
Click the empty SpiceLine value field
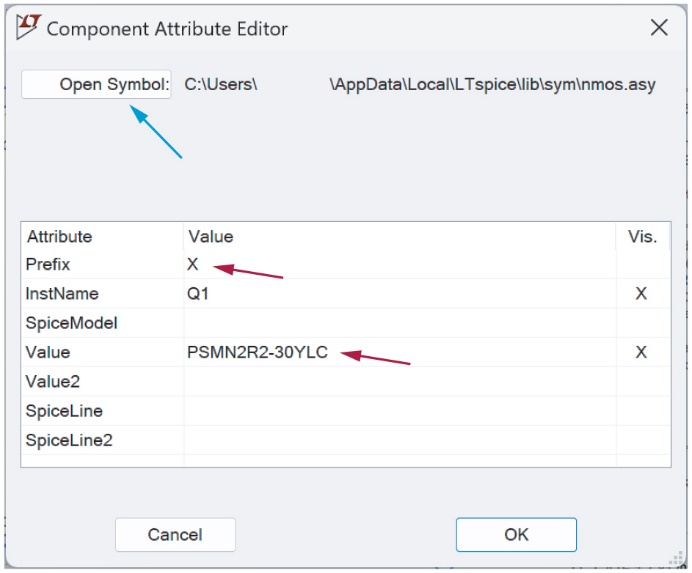point(398,411)
